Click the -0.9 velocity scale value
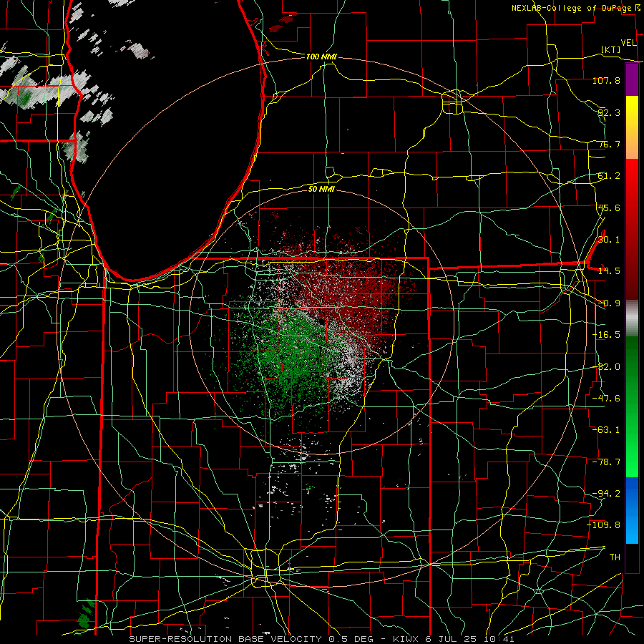This screenshot has width=644, height=644. (609, 303)
